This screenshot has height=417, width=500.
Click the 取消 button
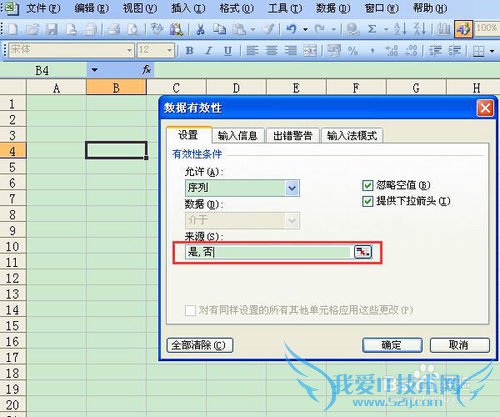(459, 345)
